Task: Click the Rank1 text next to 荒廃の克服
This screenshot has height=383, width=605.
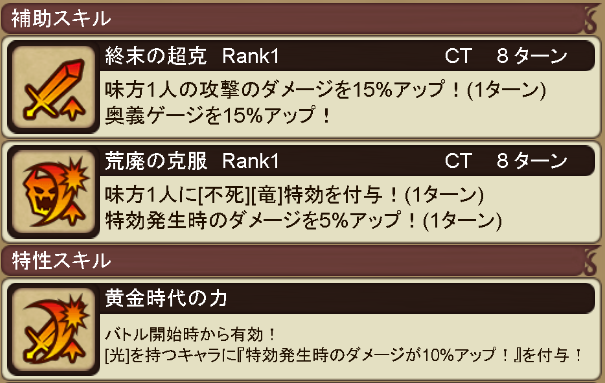Action: coord(250,161)
